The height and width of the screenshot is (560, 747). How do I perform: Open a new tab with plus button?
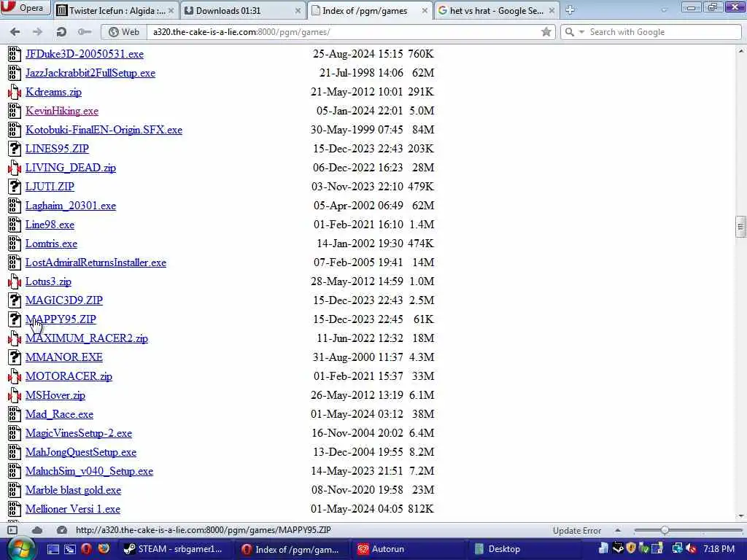click(x=570, y=9)
